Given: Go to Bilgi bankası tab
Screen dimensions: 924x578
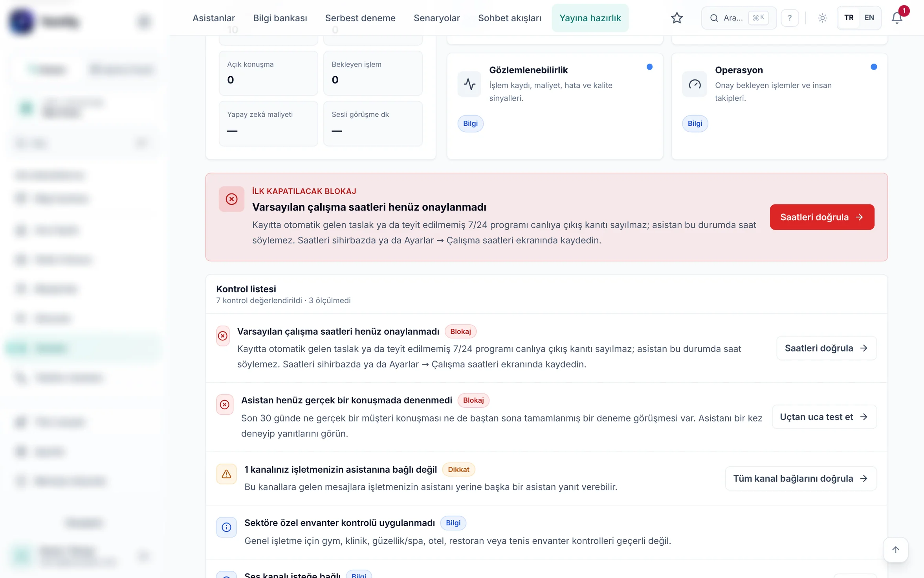Looking at the screenshot, I should point(280,18).
